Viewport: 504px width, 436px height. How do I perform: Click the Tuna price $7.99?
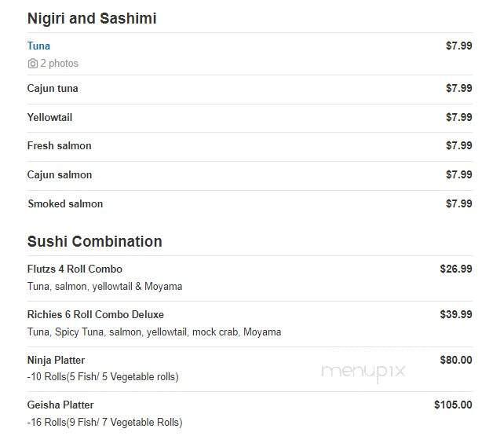459,46
